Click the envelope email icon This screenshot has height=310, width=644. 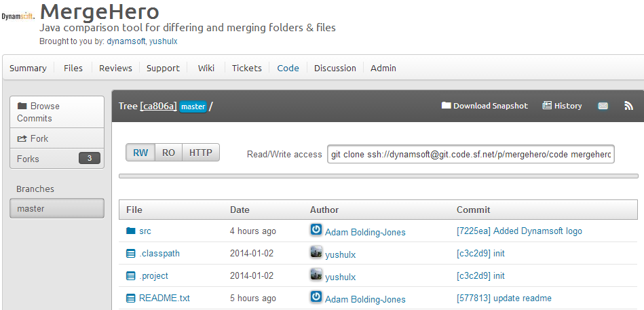[x=603, y=106]
